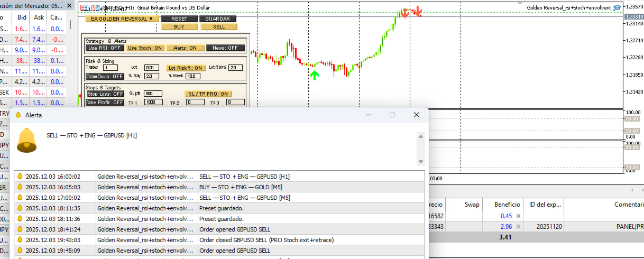Toggle News: OFF
The height and width of the screenshot is (259, 644).
pyautogui.click(x=225, y=48)
